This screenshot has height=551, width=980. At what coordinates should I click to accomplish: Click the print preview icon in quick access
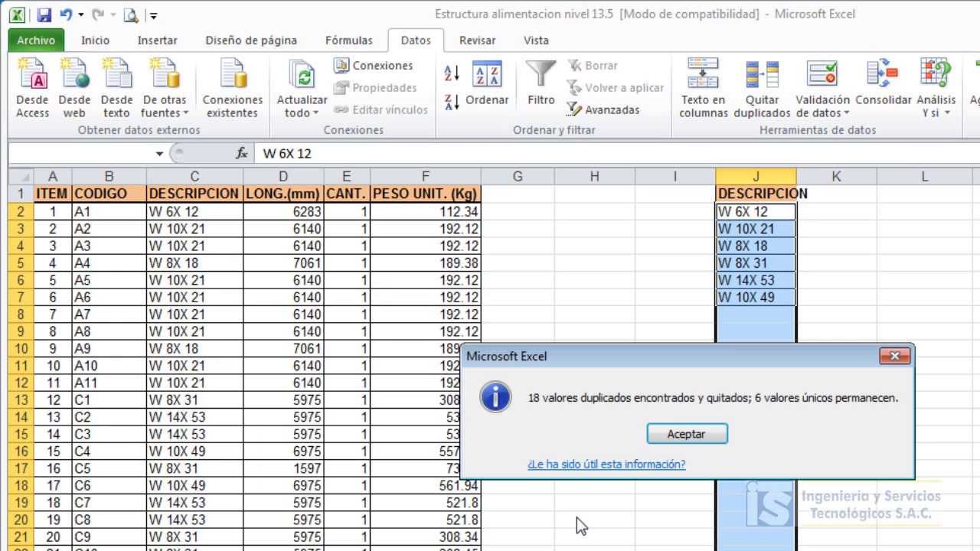pos(130,15)
